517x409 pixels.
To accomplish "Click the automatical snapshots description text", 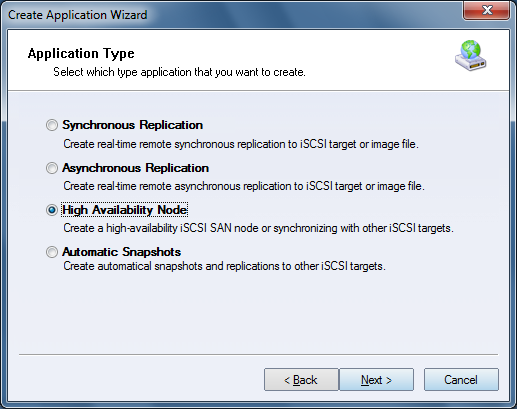I will tap(224, 266).
